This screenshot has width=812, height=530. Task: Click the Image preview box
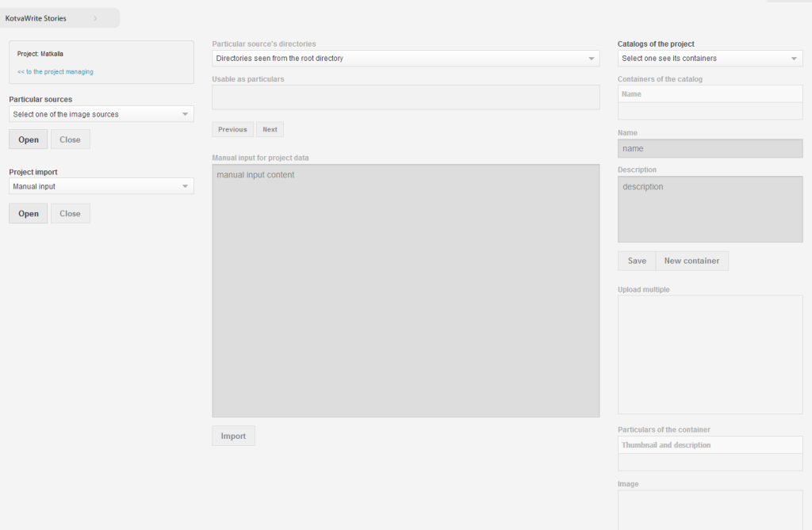point(710,510)
